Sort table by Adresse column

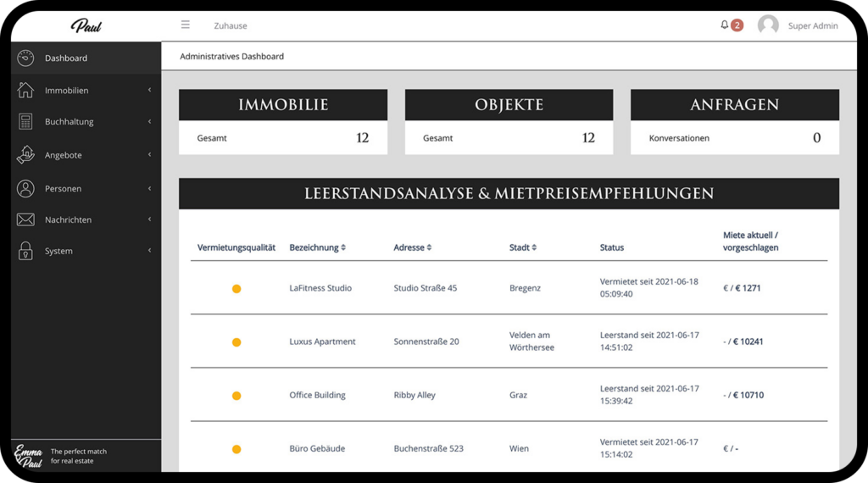pyautogui.click(x=413, y=247)
